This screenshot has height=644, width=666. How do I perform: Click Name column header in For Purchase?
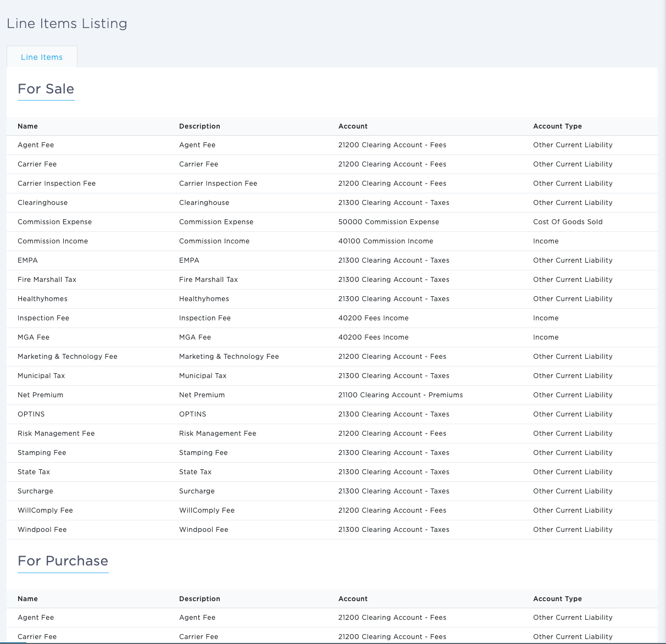[27, 599]
